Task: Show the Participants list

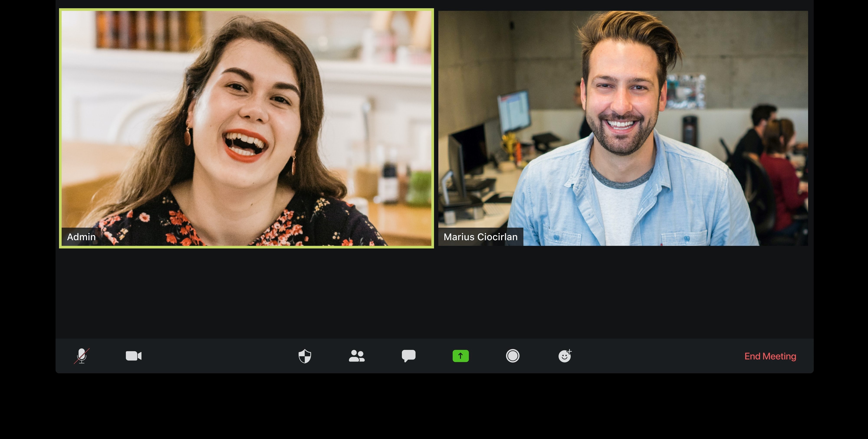Action: [357, 356]
